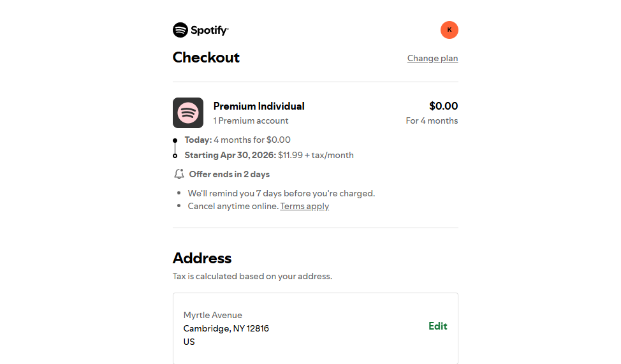
Task: Open the orange K profile avatar
Action: (x=449, y=30)
